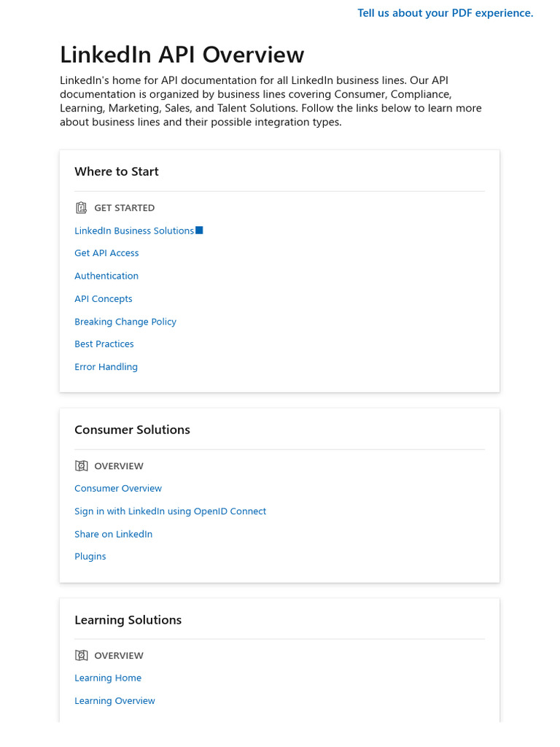560x747 pixels.
Task: Click the LinkedIn API Overview page title
Action: pos(182,55)
